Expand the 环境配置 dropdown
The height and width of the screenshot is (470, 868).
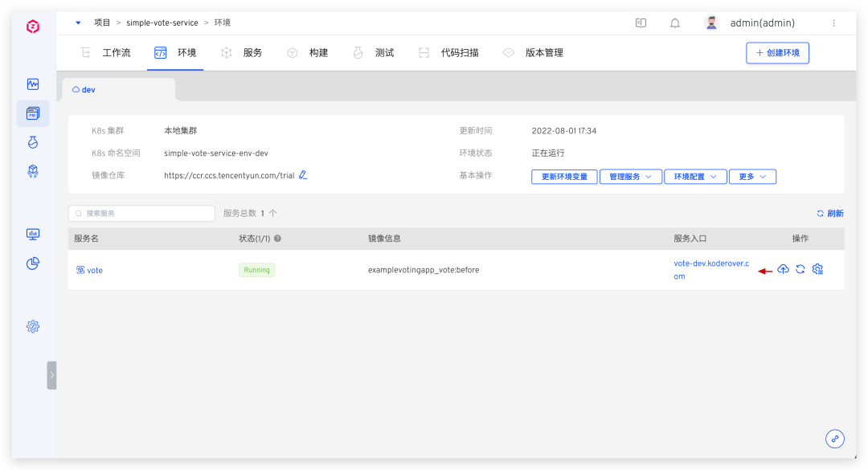click(695, 177)
